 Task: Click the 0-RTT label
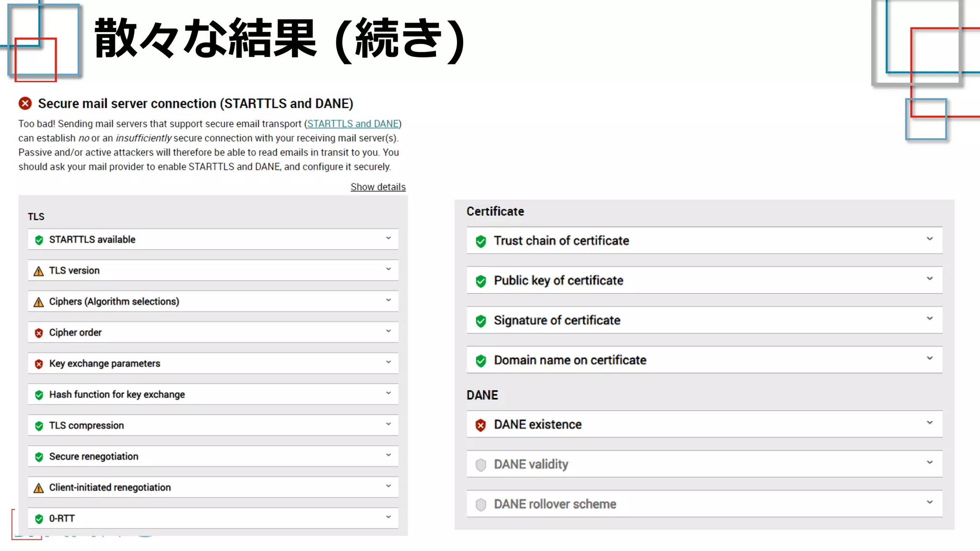(x=62, y=518)
